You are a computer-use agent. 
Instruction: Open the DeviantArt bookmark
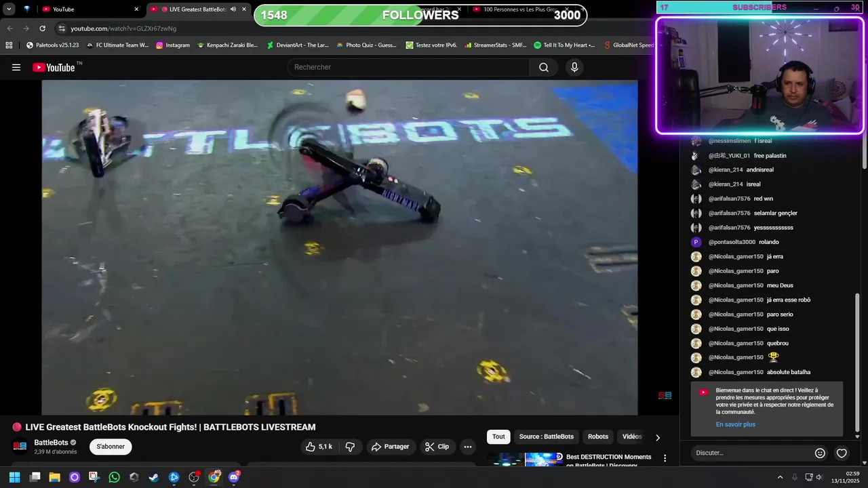coord(298,45)
